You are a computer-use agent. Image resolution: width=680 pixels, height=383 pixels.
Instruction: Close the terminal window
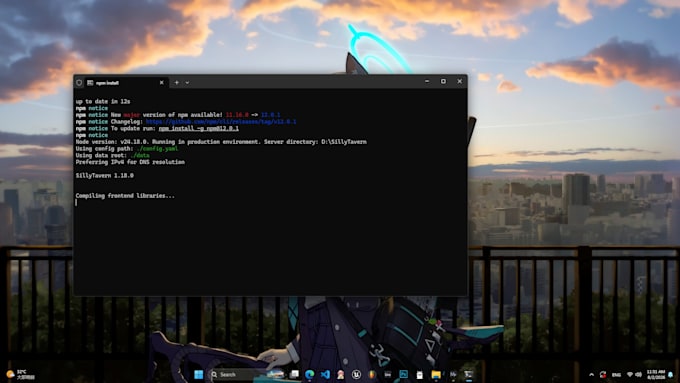[460, 82]
